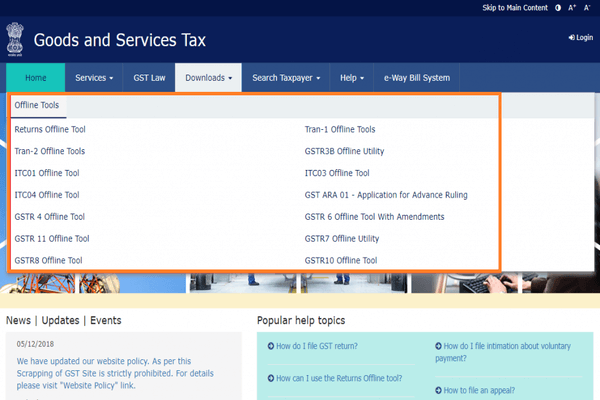The height and width of the screenshot is (400, 600).
Task: Open voluntary payment intimation help topic
Action: [x=503, y=352]
